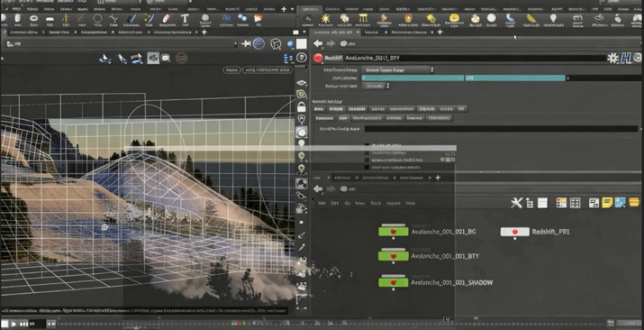Select the L-System shelf tool
The height and width of the screenshot is (330, 644).
tap(227, 19)
